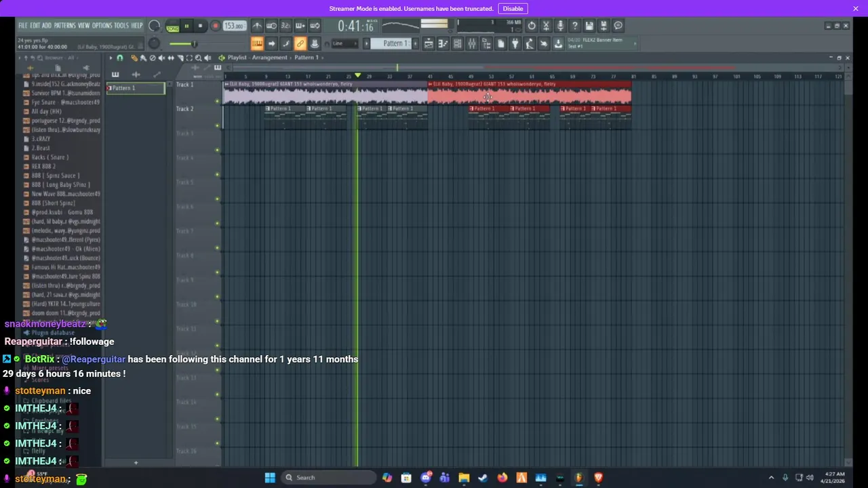Toggle loop recording icon

click(315, 26)
